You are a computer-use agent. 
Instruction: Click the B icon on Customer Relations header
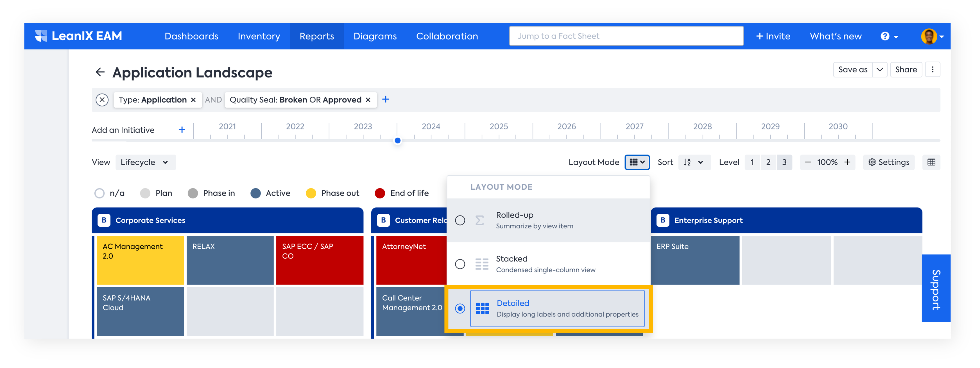[383, 220]
